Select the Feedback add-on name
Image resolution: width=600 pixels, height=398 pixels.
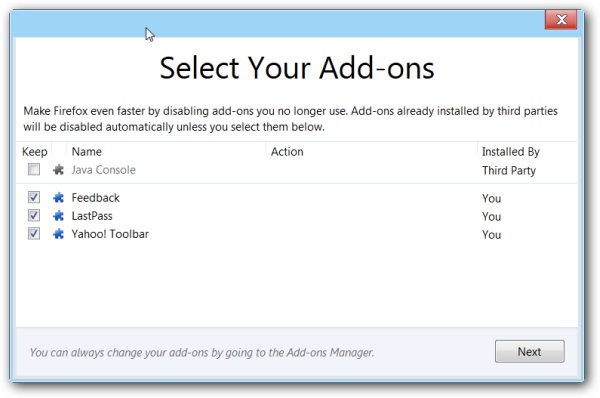point(96,197)
